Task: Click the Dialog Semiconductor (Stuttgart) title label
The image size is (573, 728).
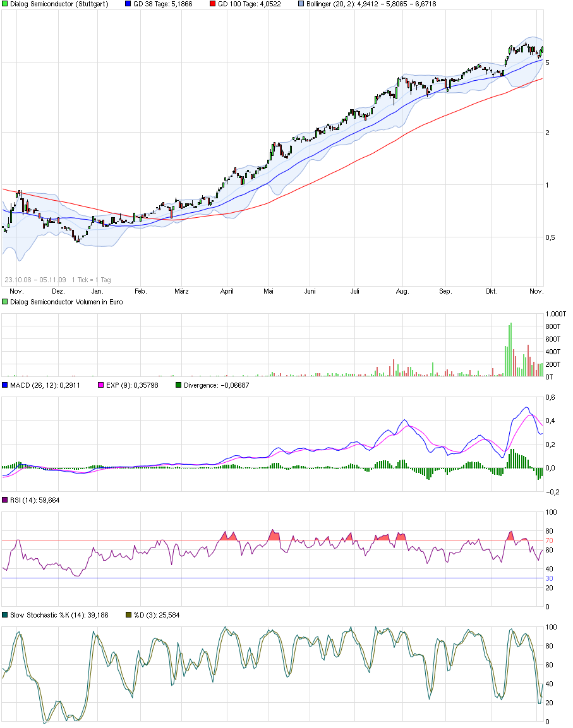Action: point(59,4)
